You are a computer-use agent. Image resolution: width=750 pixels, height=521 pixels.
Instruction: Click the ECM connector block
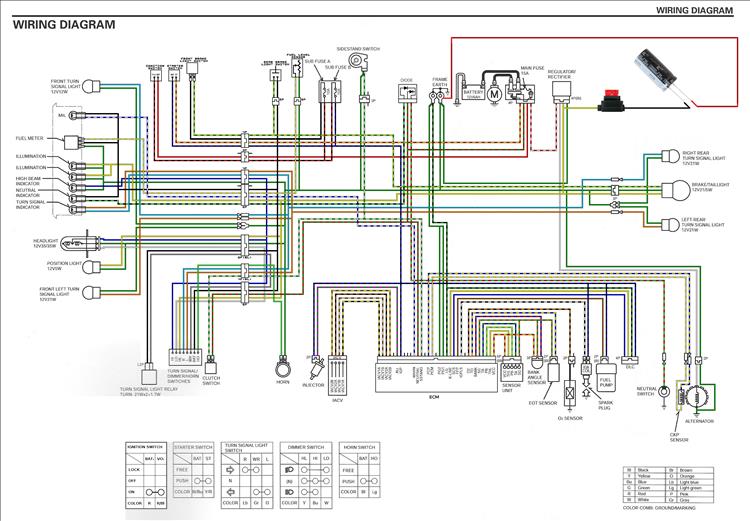pos(436,374)
